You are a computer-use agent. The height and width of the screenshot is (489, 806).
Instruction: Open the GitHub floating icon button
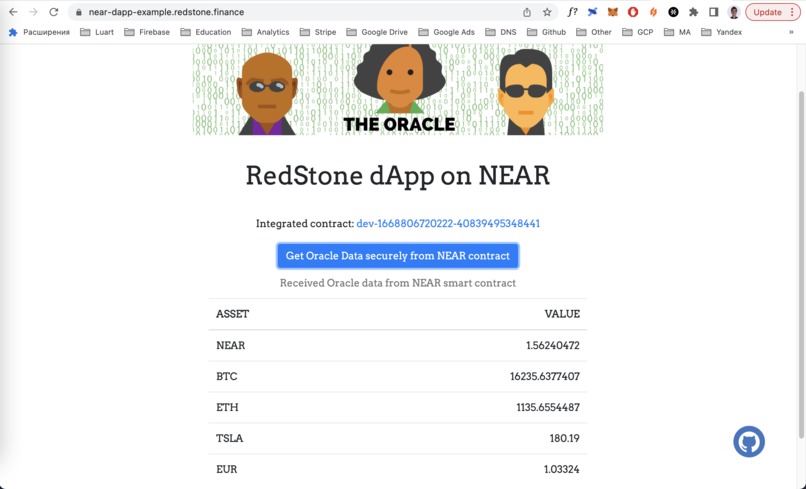point(749,442)
